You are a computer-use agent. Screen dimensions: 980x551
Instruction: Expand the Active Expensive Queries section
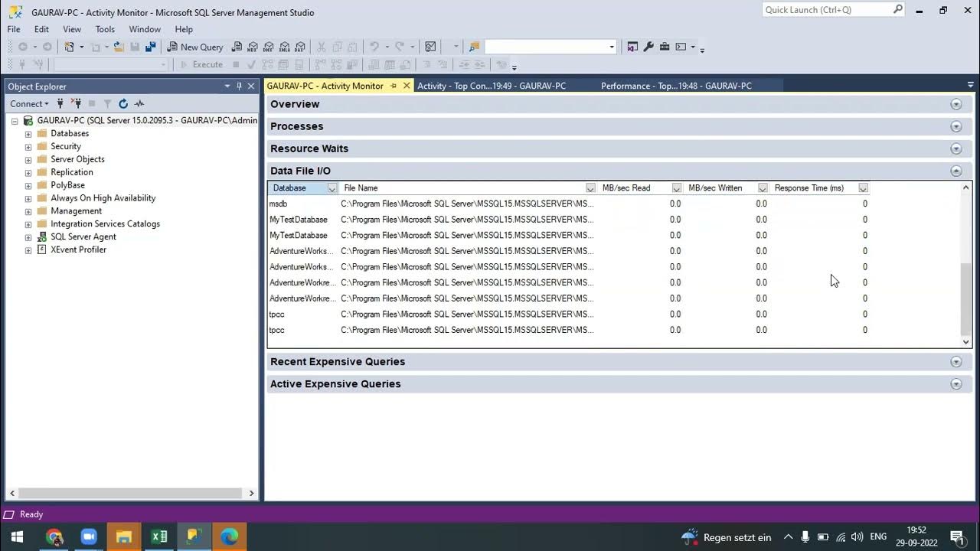pos(955,383)
